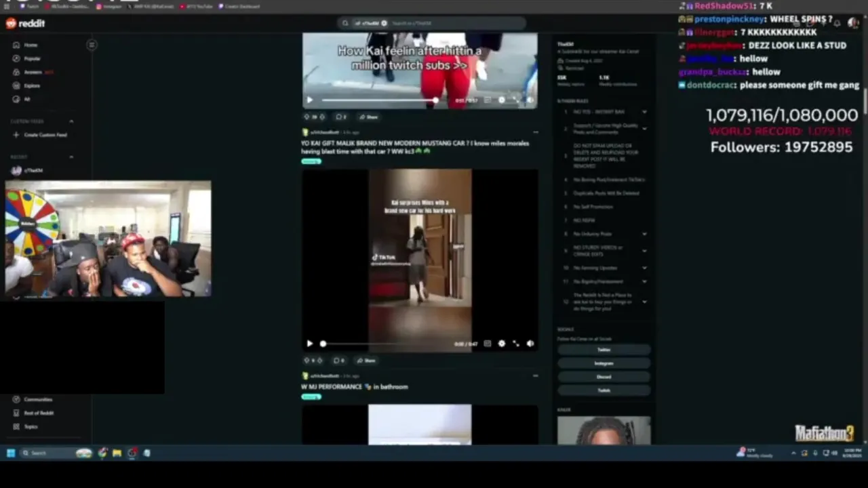The height and width of the screenshot is (488, 868).
Task: Open the Home feed in the sidebar
Action: pos(26,45)
